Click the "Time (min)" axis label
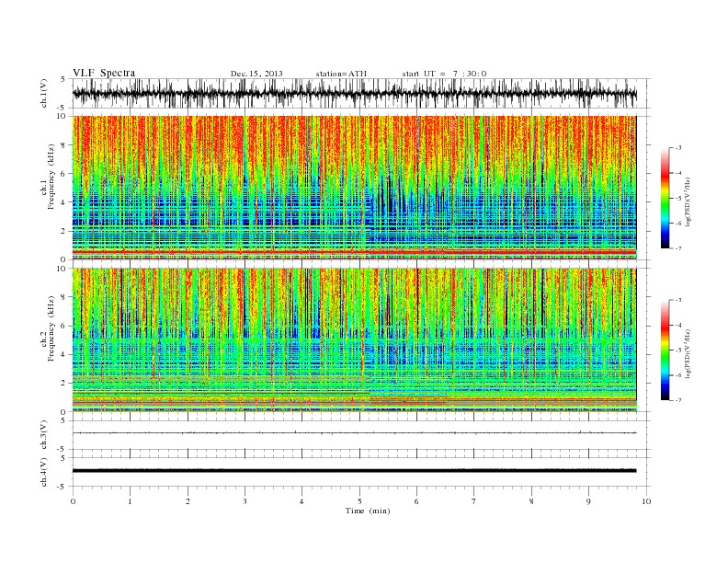Viewport: 728px width, 563px height. tap(368, 511)
